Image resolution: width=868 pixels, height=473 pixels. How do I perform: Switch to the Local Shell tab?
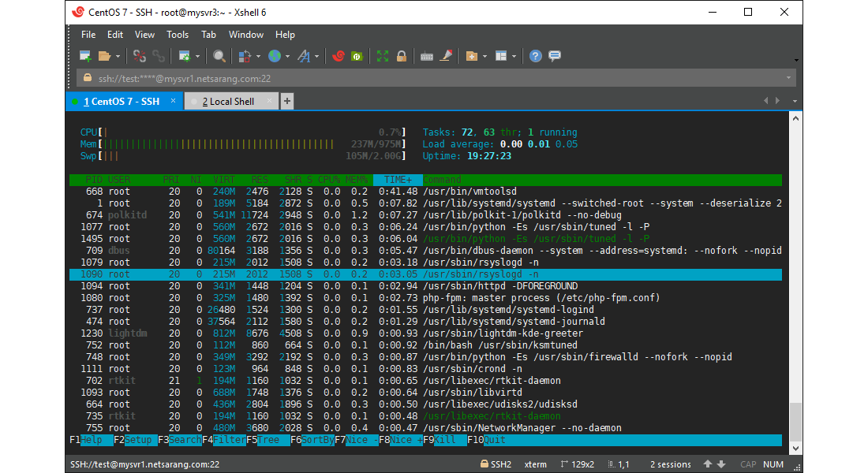[227, 101]
